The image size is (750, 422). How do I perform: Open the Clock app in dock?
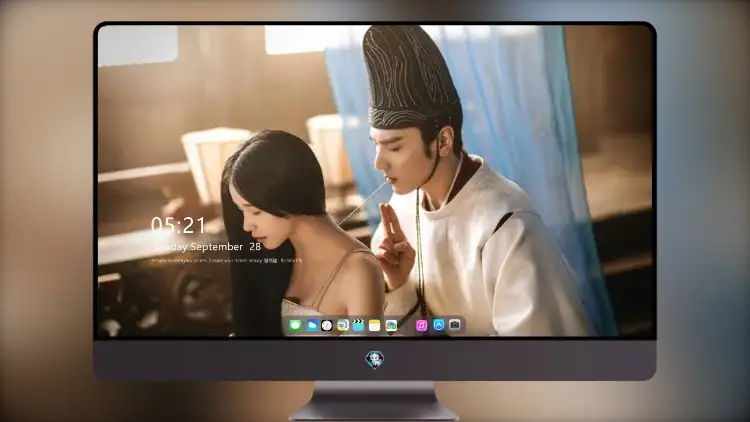pos(327,326)
